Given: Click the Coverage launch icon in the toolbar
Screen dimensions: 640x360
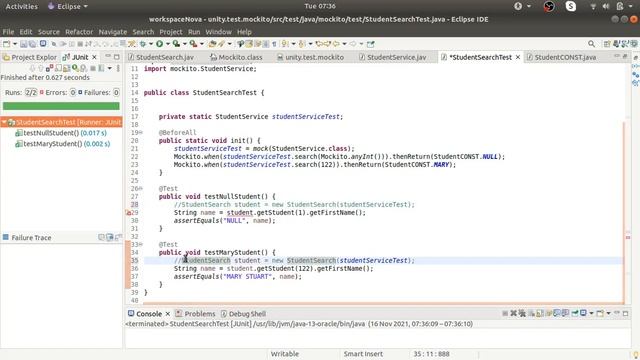Looking at the screenshot, I should 176,44.
